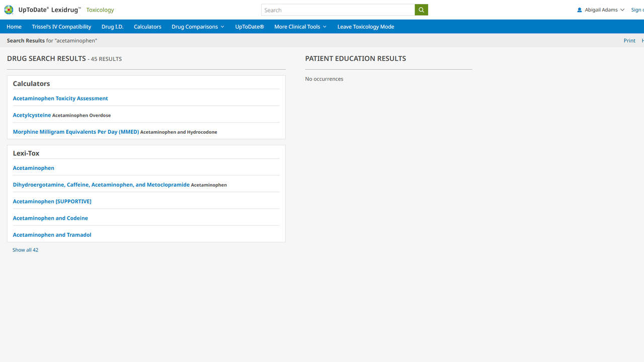Open the Drug I.D. menu item
Viewport: 644px width, 362px height.
[112, 27]
